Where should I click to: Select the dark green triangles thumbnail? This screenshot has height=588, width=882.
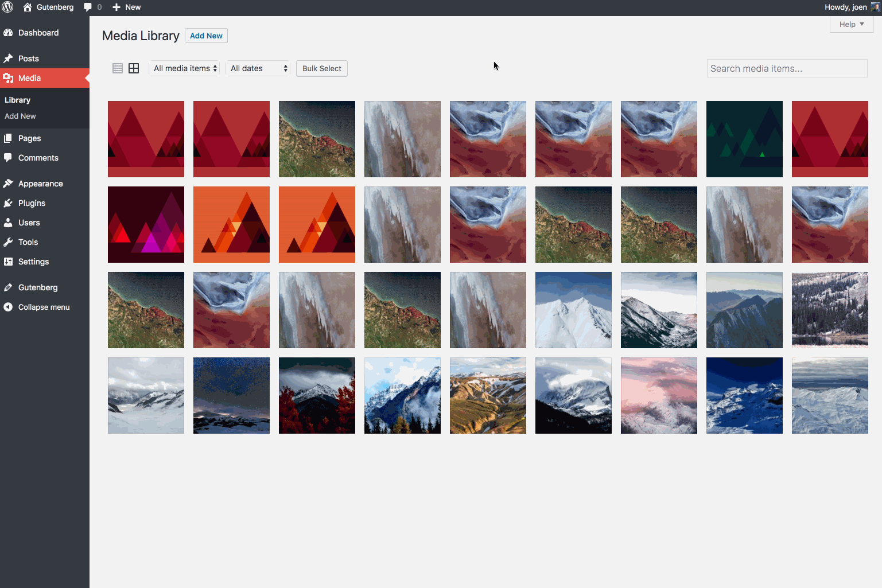coord(744,139)
